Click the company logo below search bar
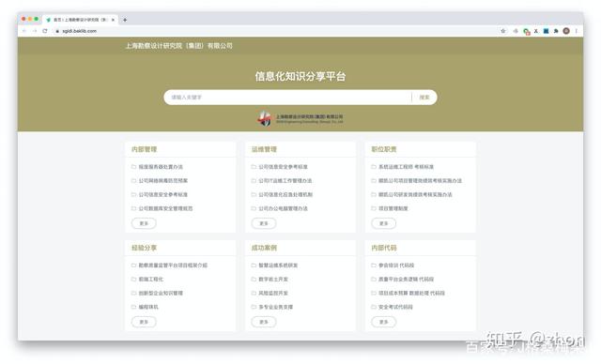The width and height of the screenshot is (601, 364). (x=300, y=118)
